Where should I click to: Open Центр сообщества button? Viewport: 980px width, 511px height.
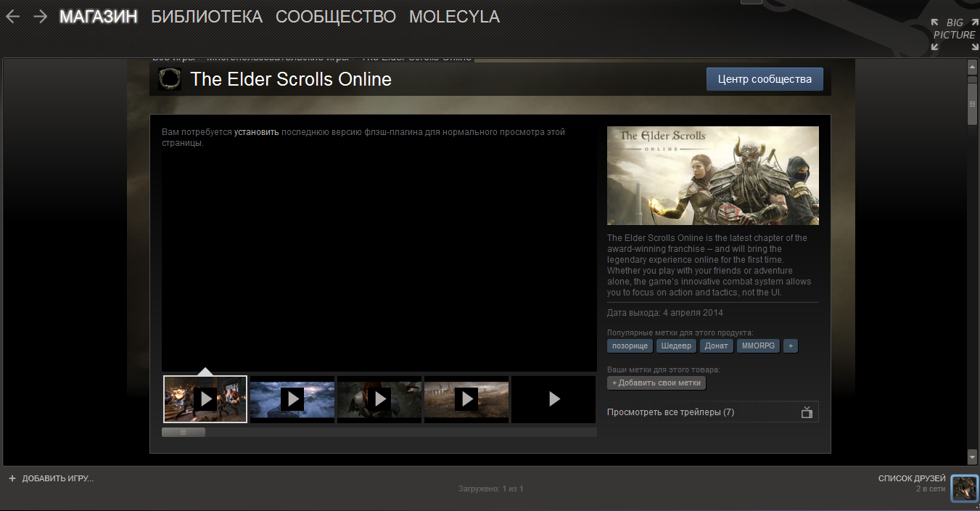click(x=765, y=79)
